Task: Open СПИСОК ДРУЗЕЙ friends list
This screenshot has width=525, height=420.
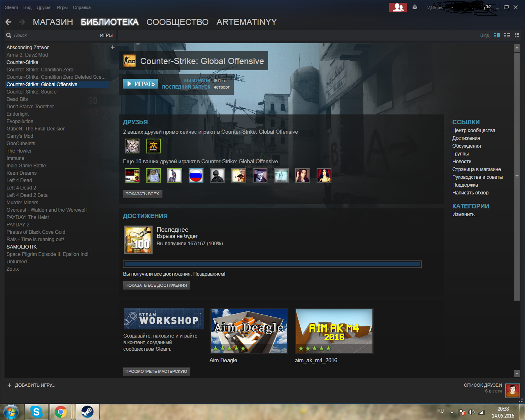Action: pos(483,385)
